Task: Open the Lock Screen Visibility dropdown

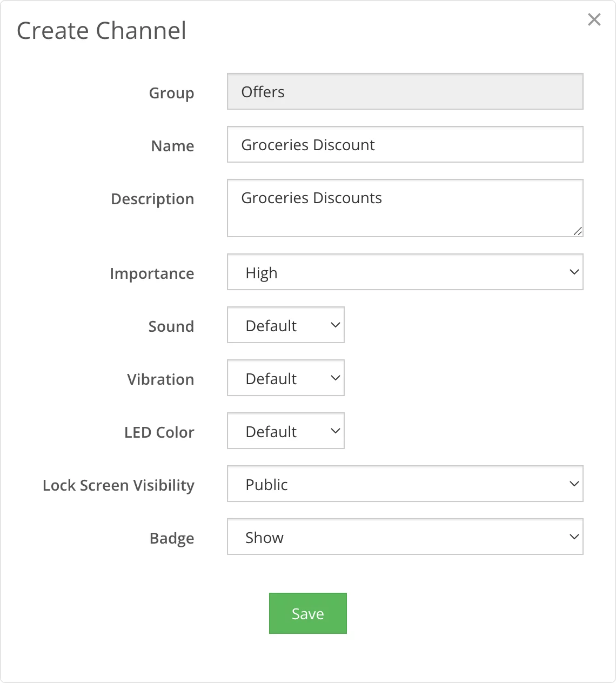Action: [x=405, y=484]
